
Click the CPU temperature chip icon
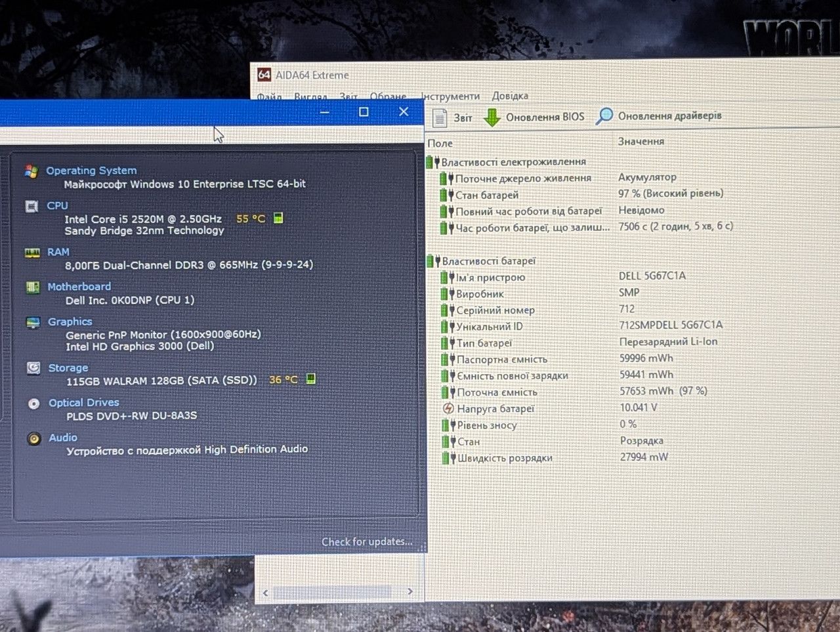coord(278,218)
